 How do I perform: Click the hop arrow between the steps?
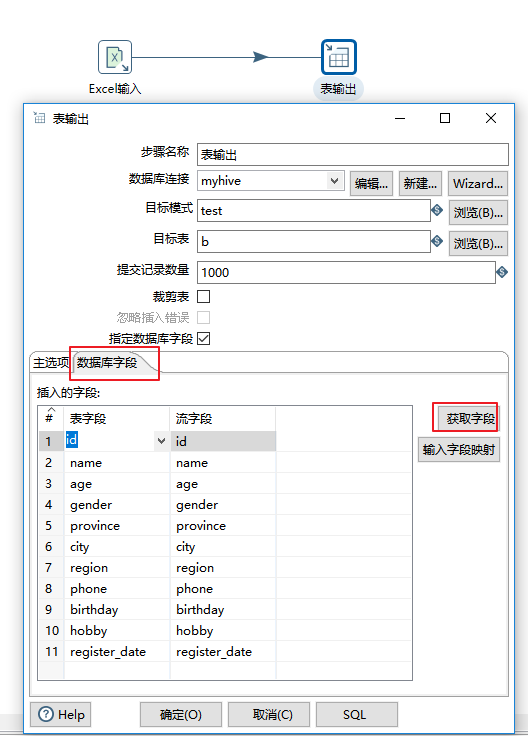click(x=260, y=57)
